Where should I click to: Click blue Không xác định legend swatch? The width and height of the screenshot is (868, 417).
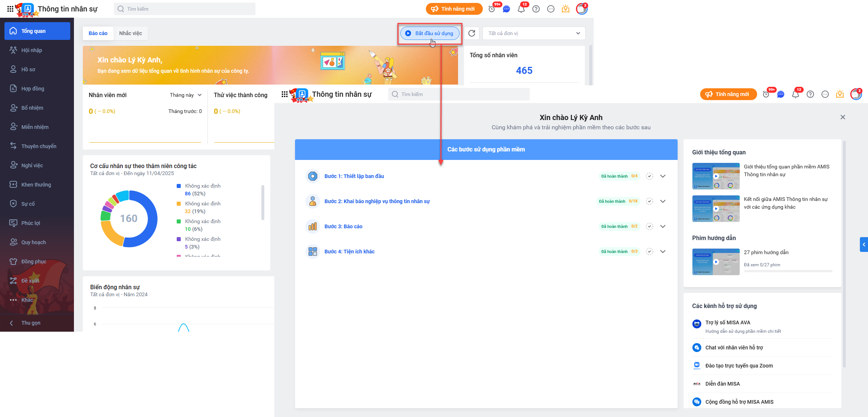[179, 186]
